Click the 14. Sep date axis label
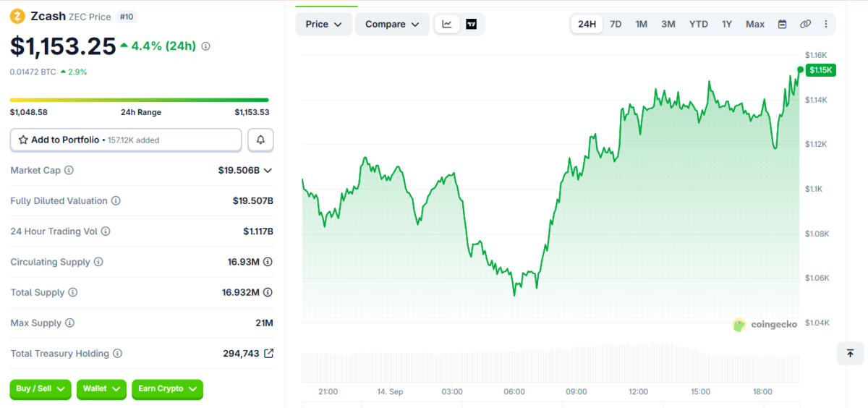The width and height of the screenshot is (868, 408). click(390, 391)
